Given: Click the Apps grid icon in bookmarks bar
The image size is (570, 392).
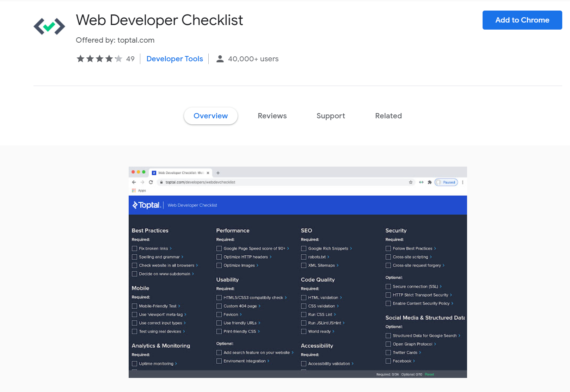Looking at the screenshot, I should coord(134,191).
